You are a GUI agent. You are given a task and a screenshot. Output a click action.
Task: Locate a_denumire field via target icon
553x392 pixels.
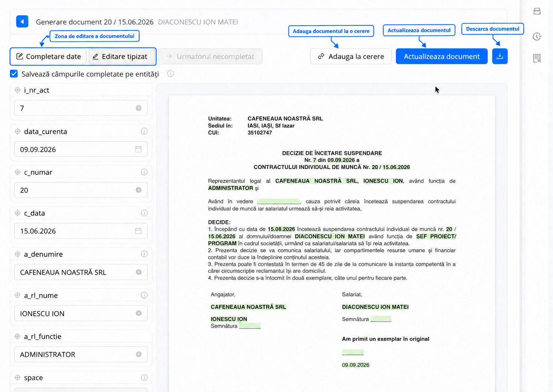(17, 254)
